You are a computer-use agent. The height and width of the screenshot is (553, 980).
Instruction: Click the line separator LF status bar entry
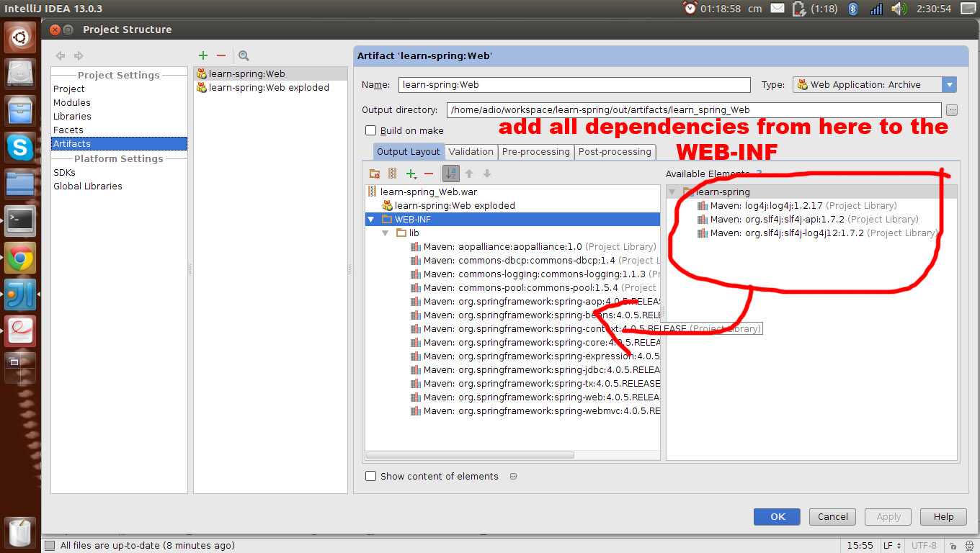click(892, 545)
